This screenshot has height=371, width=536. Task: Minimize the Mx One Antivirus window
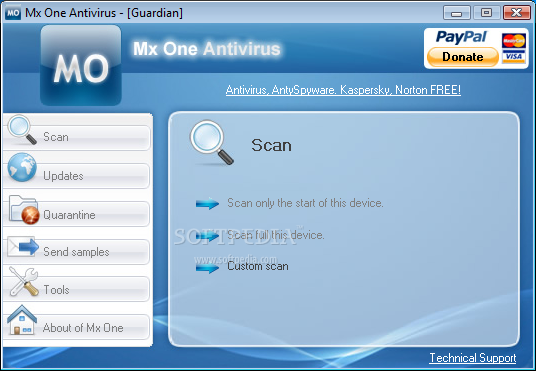pyautogui.click(x=456, y=13)
